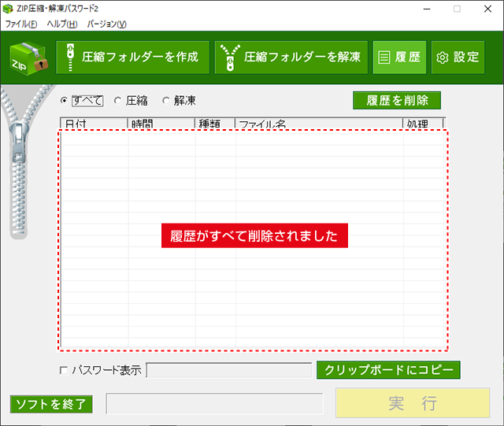This screenshot has width=504, height=426.
Task: Sort by 処理 column header
Action: point(423,124)
